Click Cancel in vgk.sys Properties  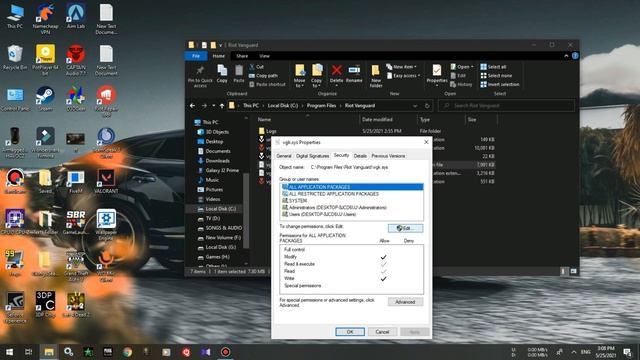[x=382, y=332]
